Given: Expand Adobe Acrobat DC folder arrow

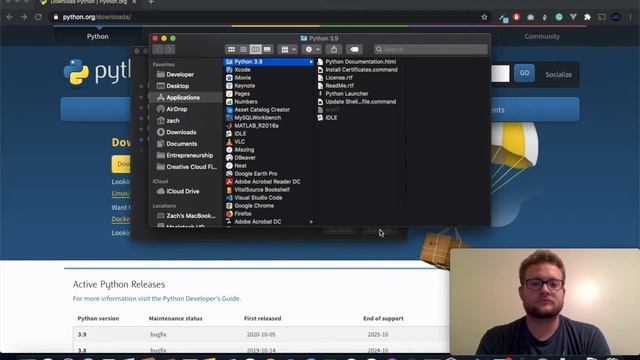Looking at the screenshot, I should [311, 222].
